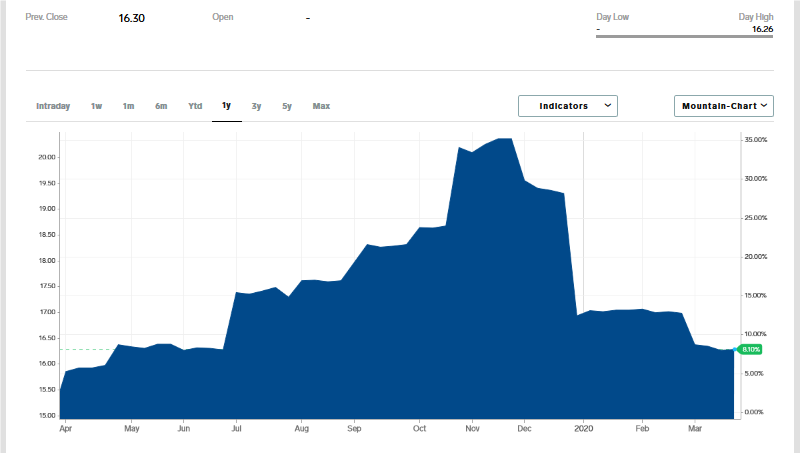
Task: Switch chart to Ytd view
Action: (195, 106)
